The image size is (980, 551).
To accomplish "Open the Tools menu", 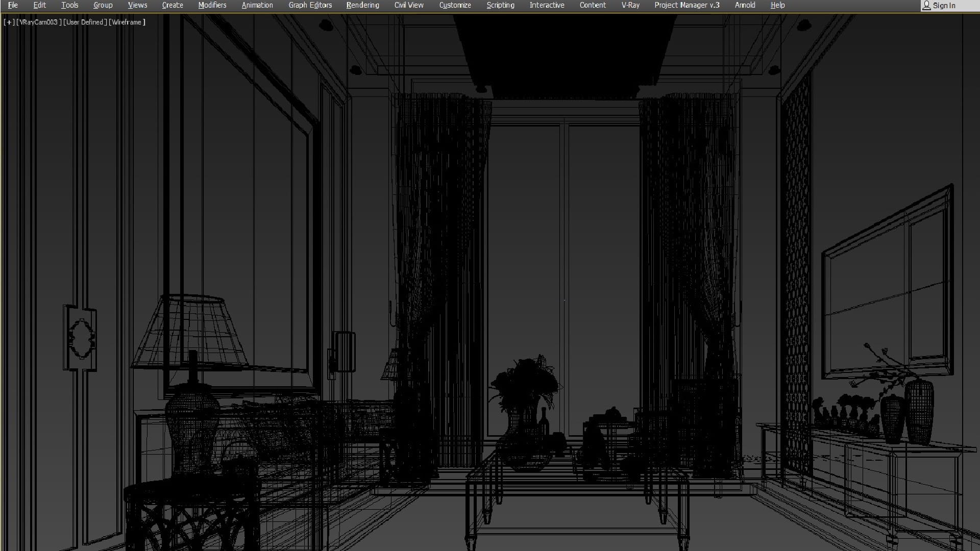I will pyautogui.click(x=69, y=5).
